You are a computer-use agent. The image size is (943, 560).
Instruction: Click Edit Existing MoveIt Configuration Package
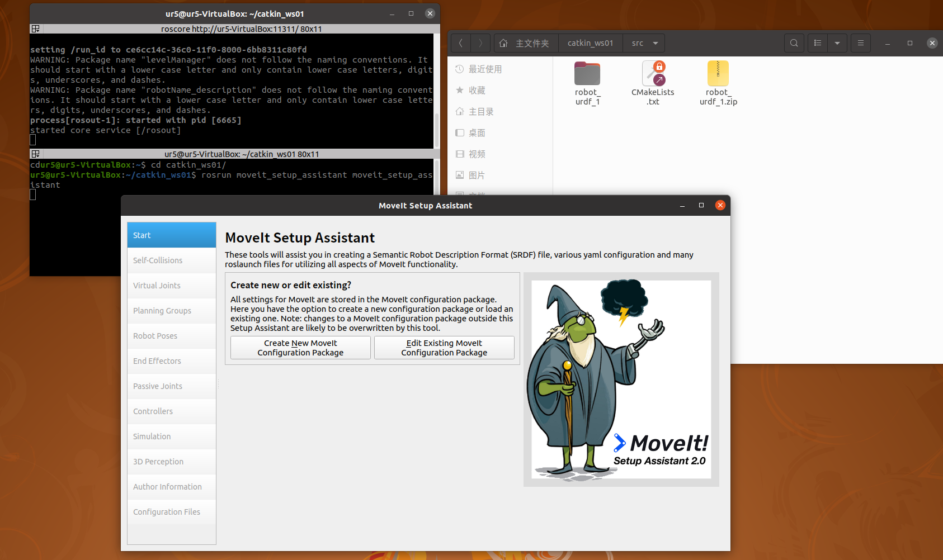pyautogui.click(x=444, y=348)
